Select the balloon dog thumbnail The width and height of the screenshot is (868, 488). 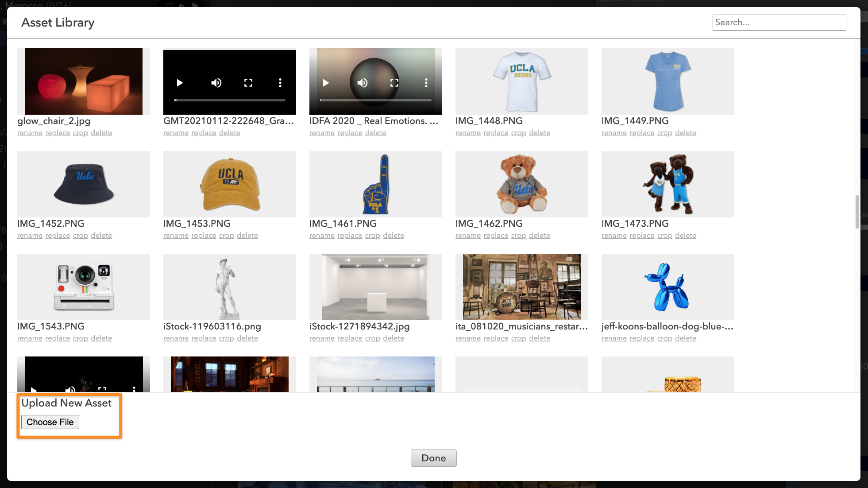coord(667,287)
